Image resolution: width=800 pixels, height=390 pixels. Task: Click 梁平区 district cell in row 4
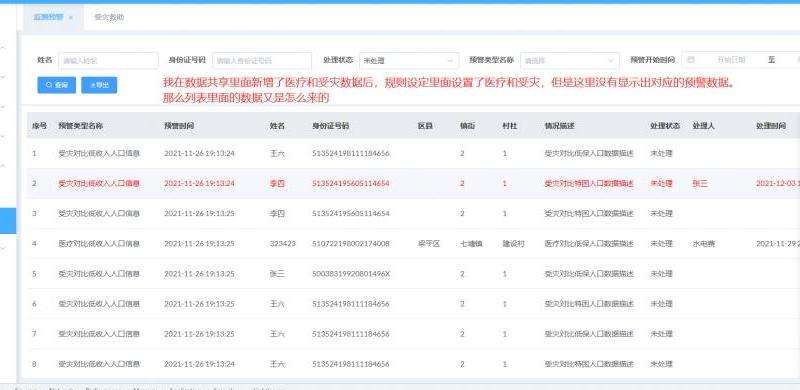(x=429, y=243)
